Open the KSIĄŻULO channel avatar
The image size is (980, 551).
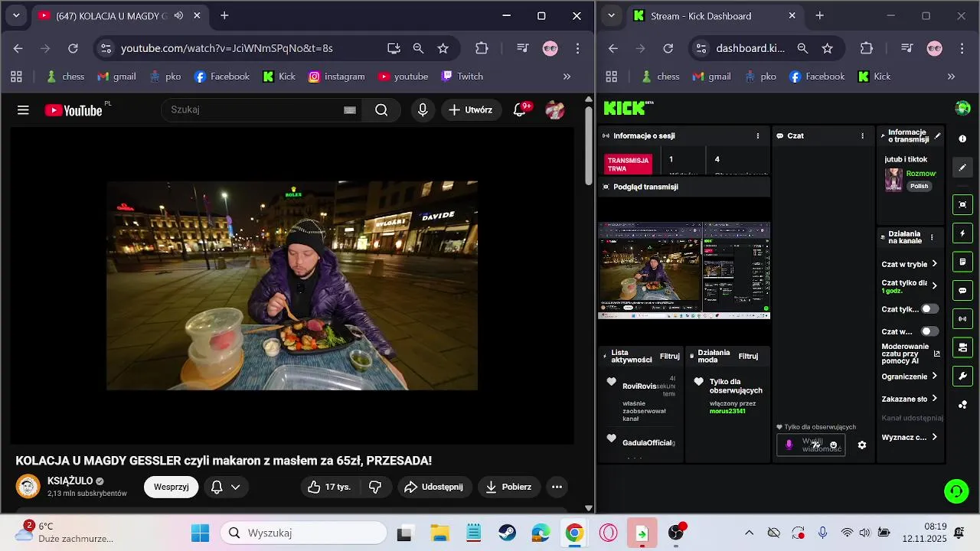click(28, 487)
